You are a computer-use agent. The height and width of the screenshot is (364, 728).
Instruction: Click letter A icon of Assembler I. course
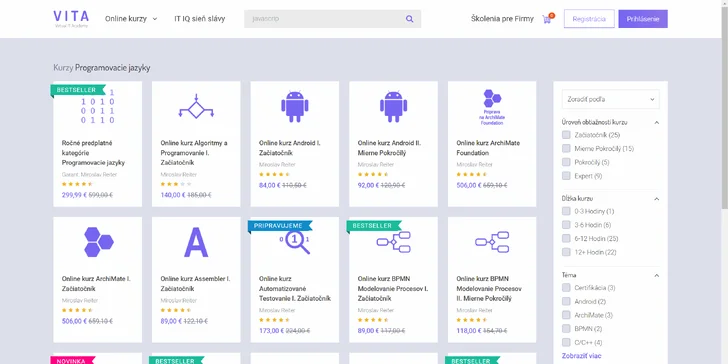click(x=196, y=242)
